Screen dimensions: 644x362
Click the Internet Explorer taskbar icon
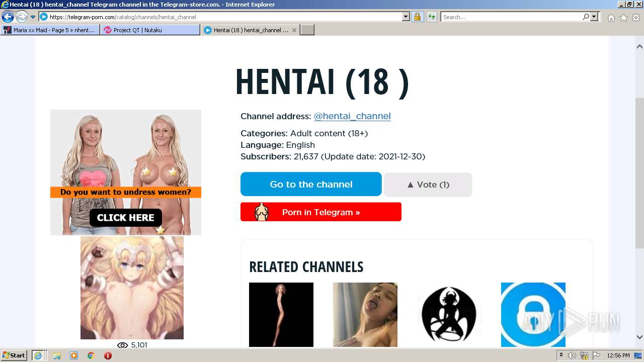point(38,355)
